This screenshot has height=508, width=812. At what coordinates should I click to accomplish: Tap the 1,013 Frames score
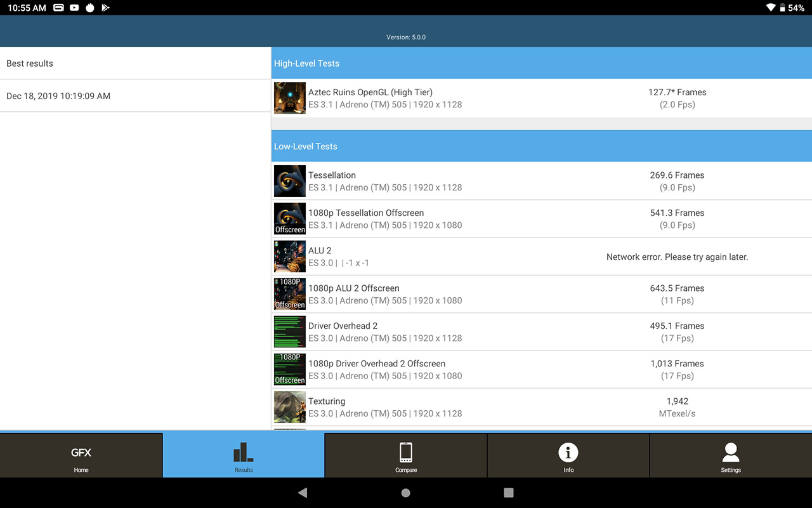pos(677,364)
